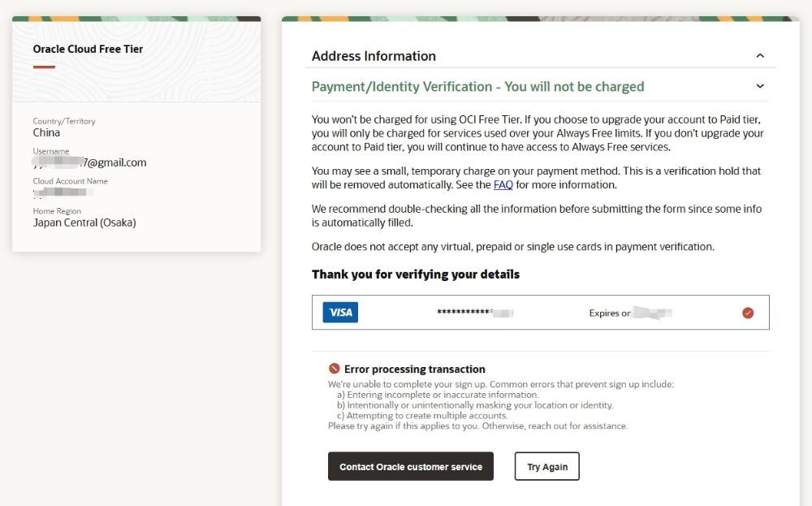Click the card Expires on field
Image resolution: width=812 pixels, height=506 pixels.
[629, 313]
